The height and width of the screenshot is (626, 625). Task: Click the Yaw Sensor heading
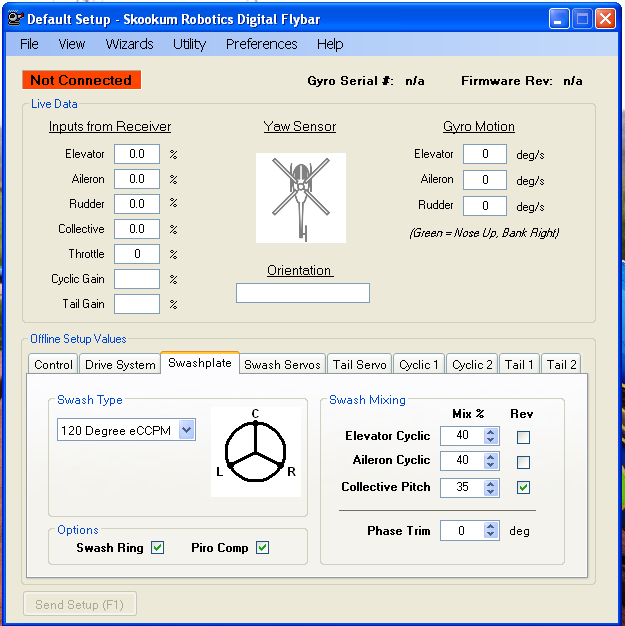(x=300, y=127)
